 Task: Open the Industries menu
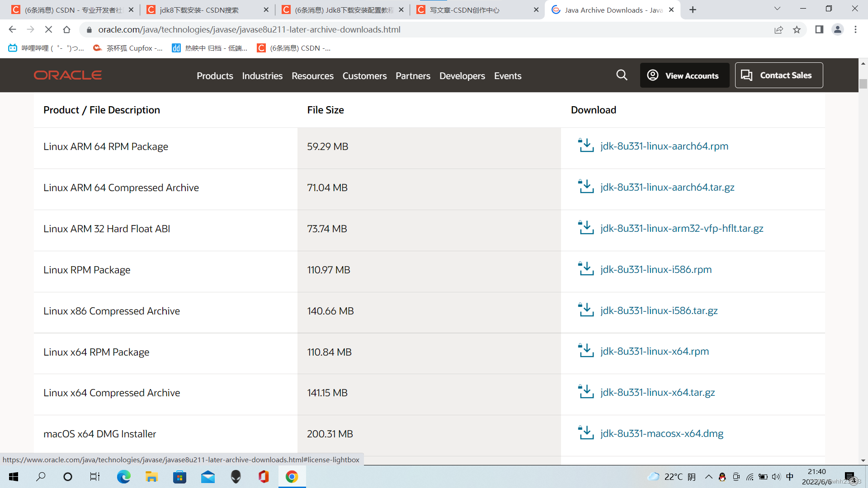(x=262, y=76)
